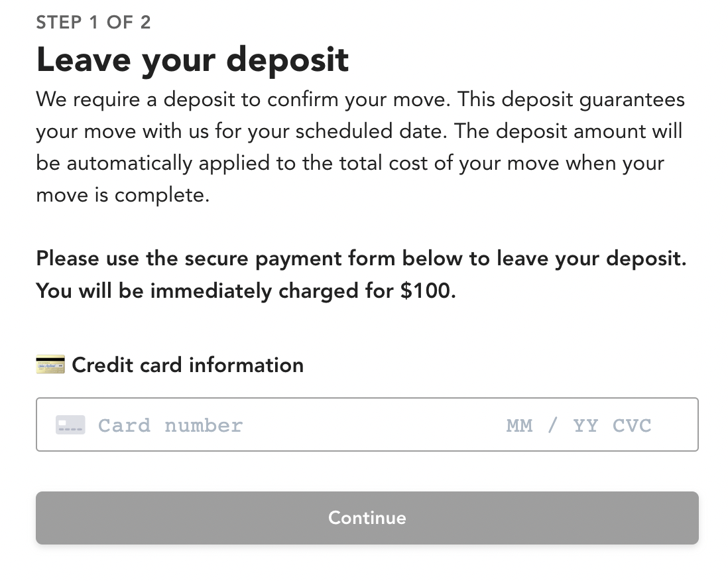The width and height of the screenshot is (728, 581).
Task: Click the "move is complete." closing line
Action: 123,196
